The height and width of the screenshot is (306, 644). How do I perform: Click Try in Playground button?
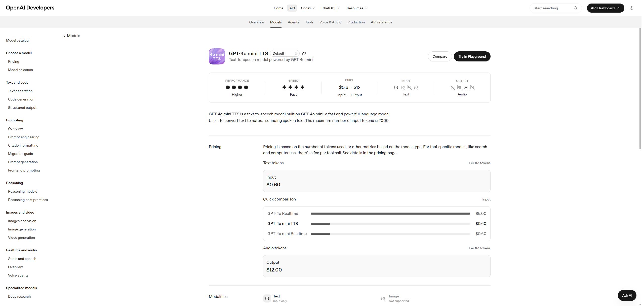tap(472, 56)
